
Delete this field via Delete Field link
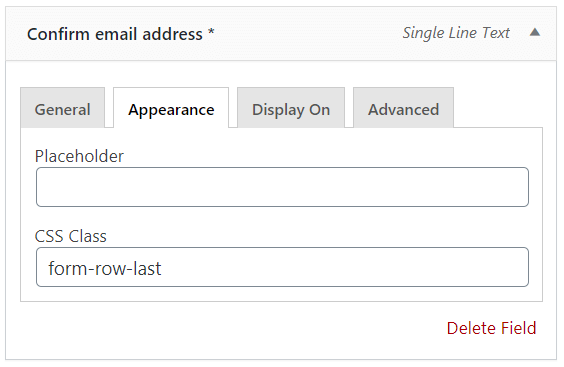[x=491, y=328]
